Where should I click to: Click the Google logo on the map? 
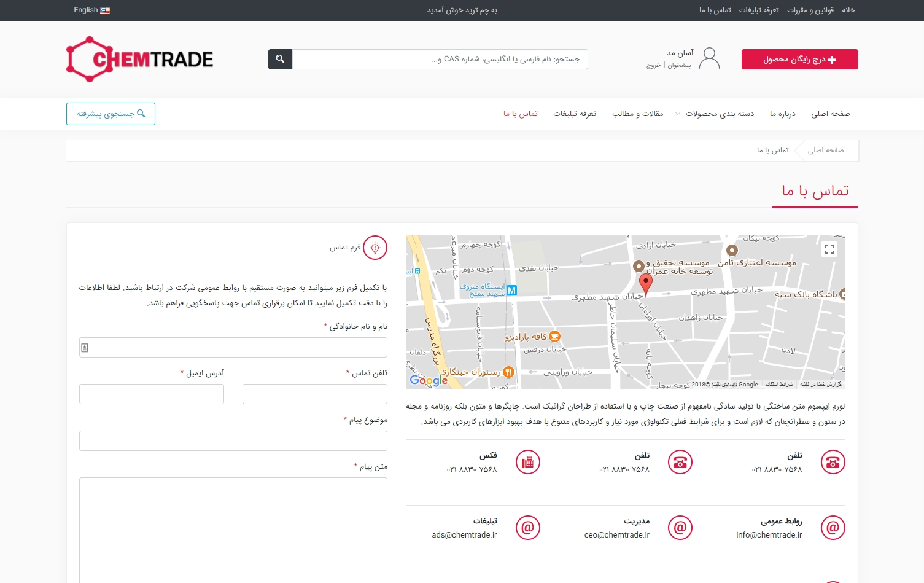429,380
